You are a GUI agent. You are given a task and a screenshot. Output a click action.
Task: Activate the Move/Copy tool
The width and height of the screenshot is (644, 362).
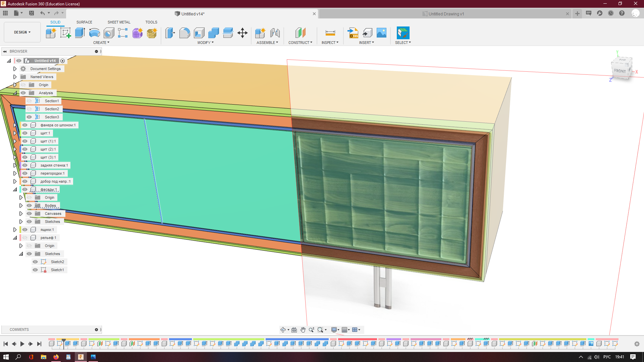tap(242, 33)
